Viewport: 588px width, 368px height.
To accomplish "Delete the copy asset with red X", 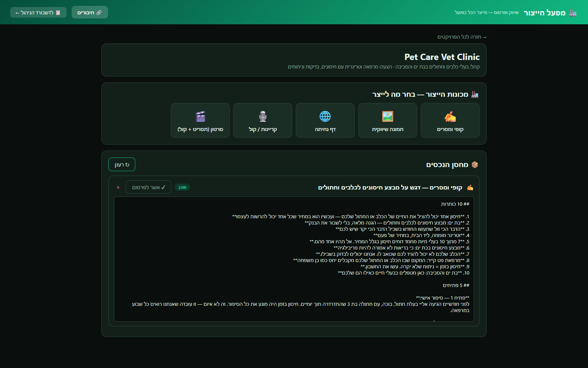I will pos(118,187).
